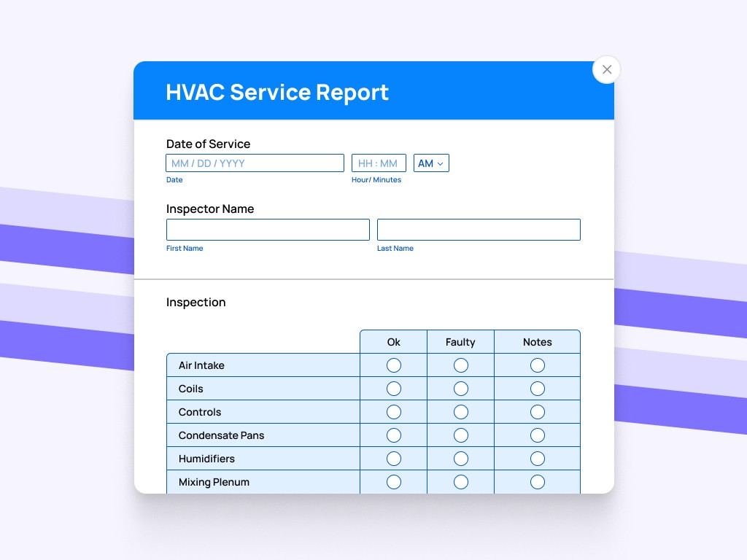Mark Condensate Pans as Ok
This screenshot has height=560, width=747.
point(393,435)
